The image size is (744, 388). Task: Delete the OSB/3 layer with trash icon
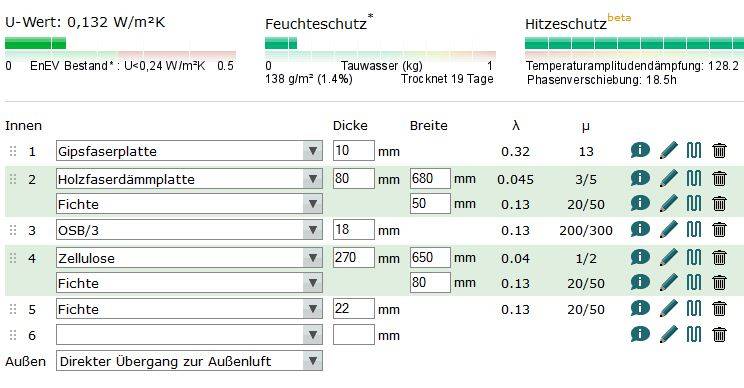click(719, 230)
